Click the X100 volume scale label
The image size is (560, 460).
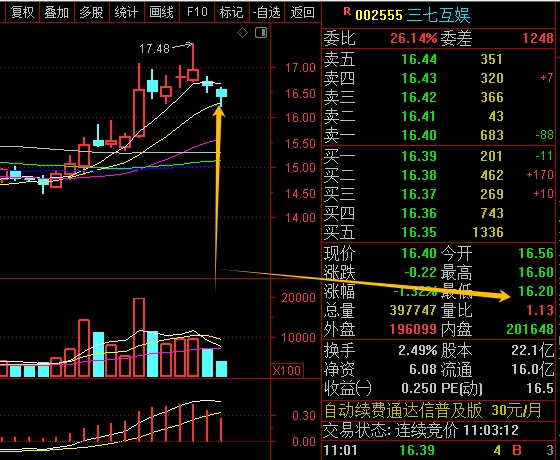287,370
